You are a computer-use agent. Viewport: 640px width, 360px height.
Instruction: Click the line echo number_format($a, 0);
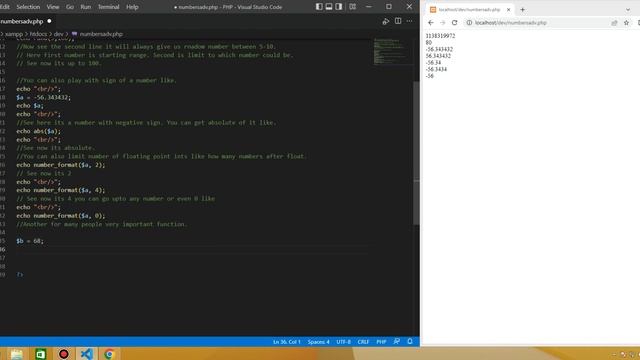click(60, 216)
